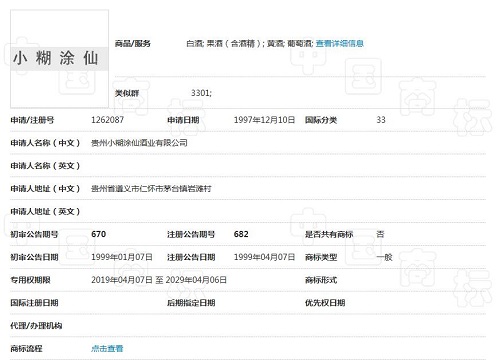Click the 申请日期 label

[183, 120]
